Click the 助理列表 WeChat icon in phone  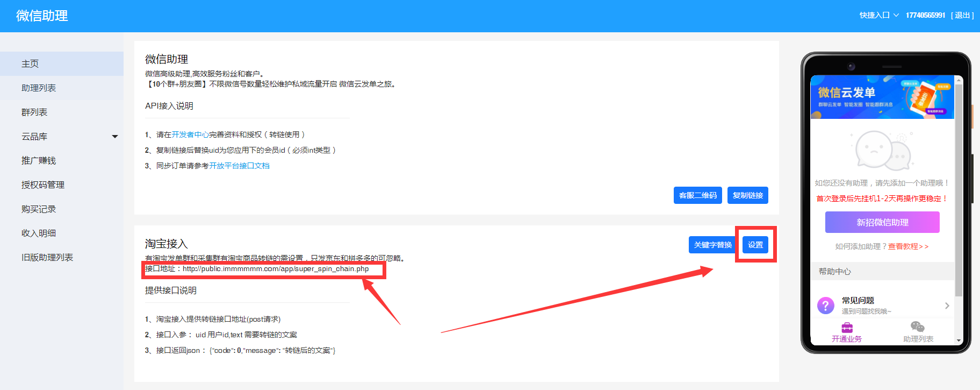coord(918,327)
